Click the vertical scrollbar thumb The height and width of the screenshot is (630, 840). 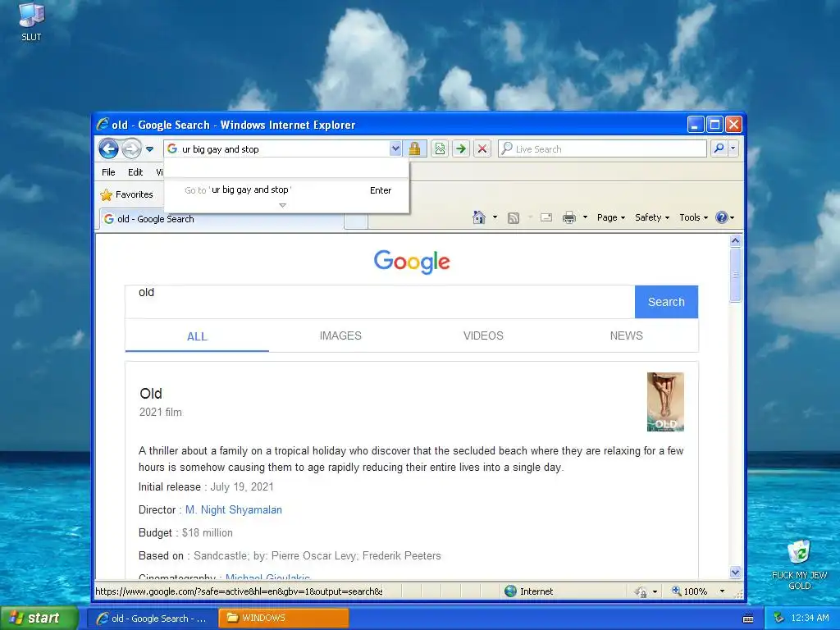[736, 275]
